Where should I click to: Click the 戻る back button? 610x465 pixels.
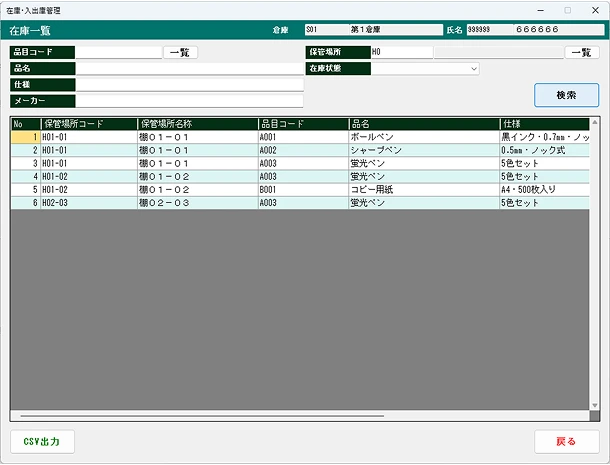(566, 441)
